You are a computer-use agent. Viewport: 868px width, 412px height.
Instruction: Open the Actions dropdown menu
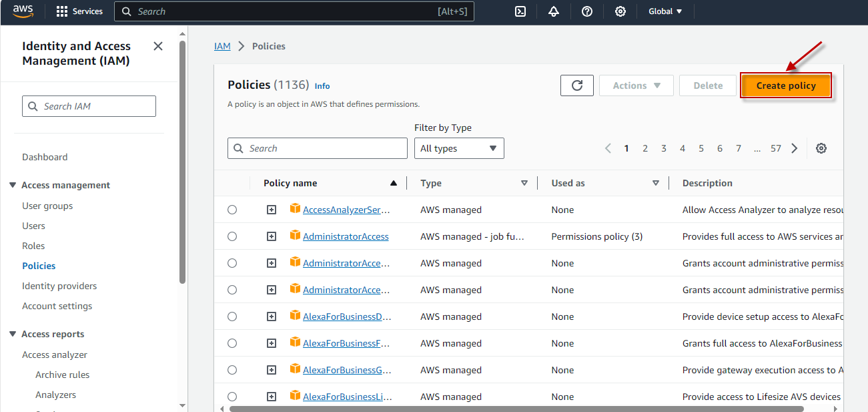[x=637, y=85]
